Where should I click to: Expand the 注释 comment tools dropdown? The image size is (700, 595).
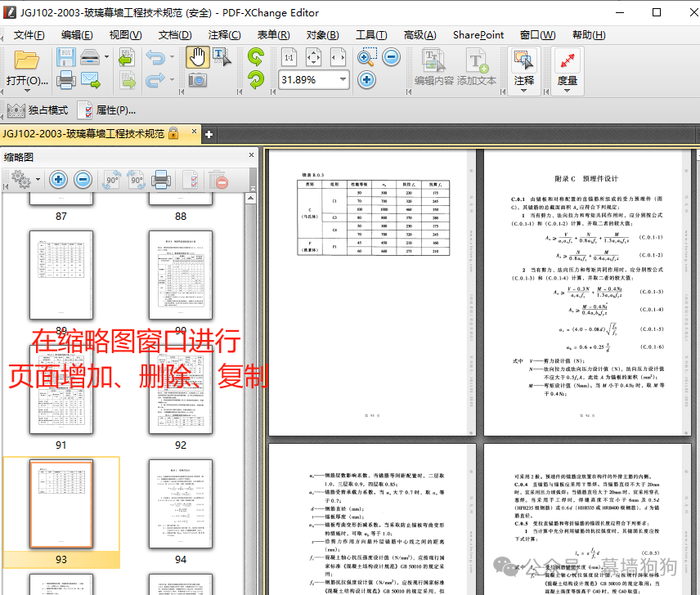click(523, 90)
